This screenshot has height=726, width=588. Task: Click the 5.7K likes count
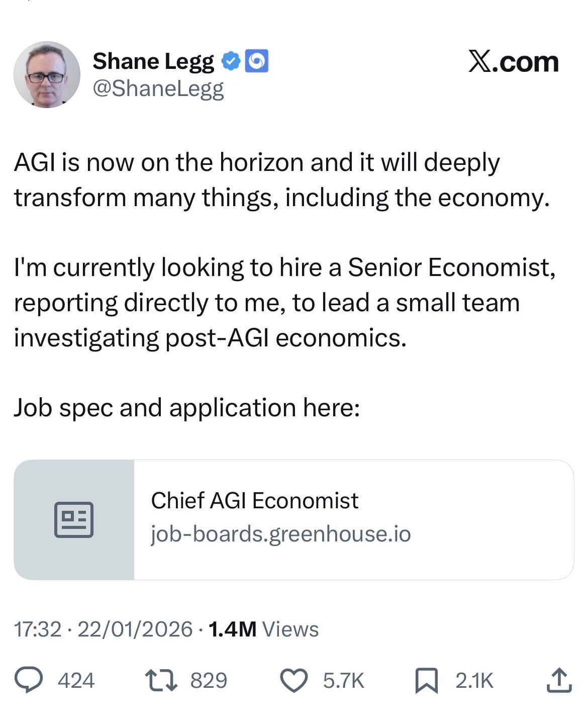coord(343,681)
